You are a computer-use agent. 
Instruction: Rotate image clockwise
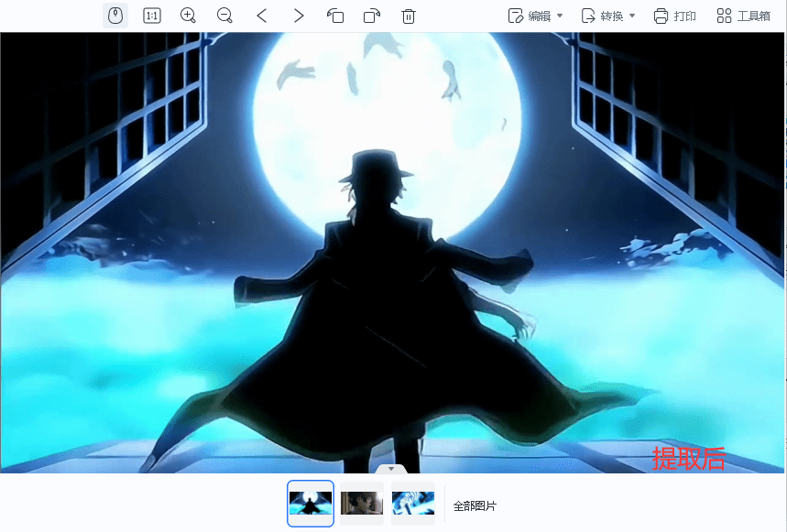(372, 16)
